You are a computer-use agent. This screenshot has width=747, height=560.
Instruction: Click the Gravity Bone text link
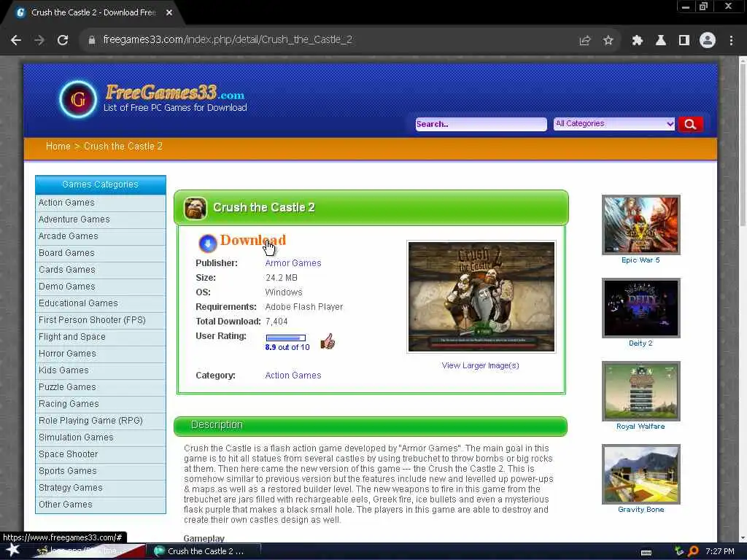[640, 510]
